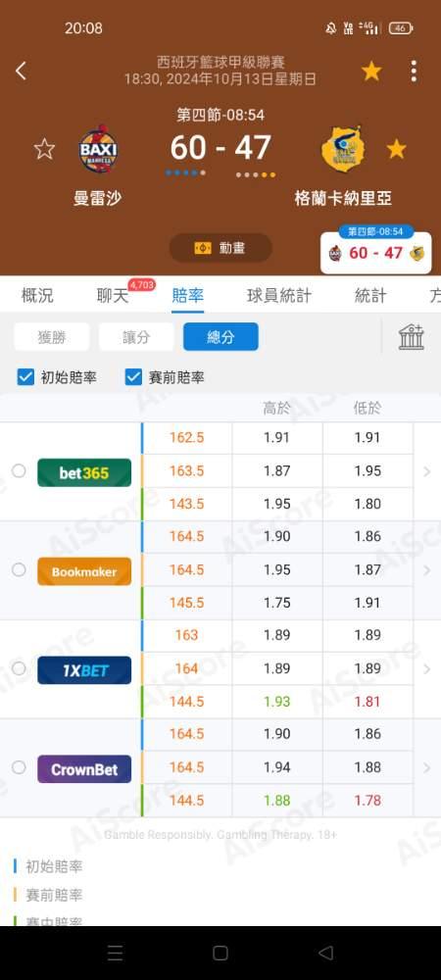
Task: Unfavorite the 格蘭卡納里亞 team star
Action: pos(396,149)
